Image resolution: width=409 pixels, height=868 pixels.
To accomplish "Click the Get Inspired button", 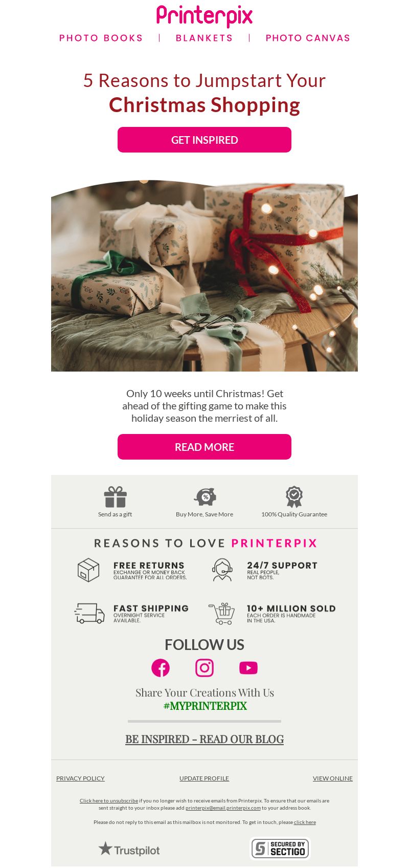I will tap(204, 140).
